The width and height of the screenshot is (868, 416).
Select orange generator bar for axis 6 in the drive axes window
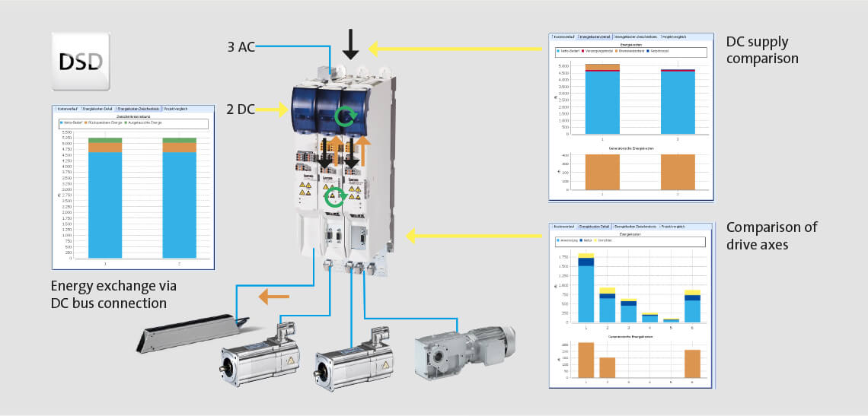coord(693,364)
